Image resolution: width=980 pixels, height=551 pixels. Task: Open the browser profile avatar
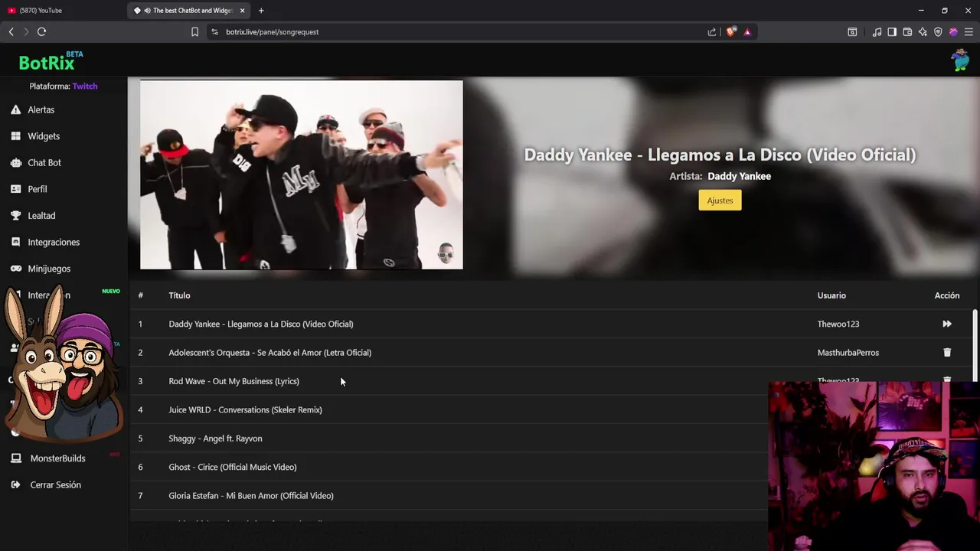[x=953, y=32]
